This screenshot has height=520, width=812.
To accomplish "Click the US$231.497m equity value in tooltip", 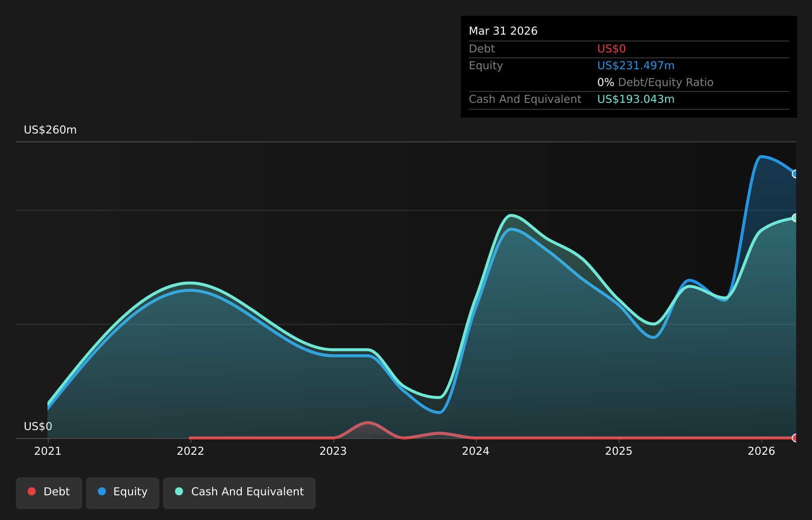I will (636, 66).
